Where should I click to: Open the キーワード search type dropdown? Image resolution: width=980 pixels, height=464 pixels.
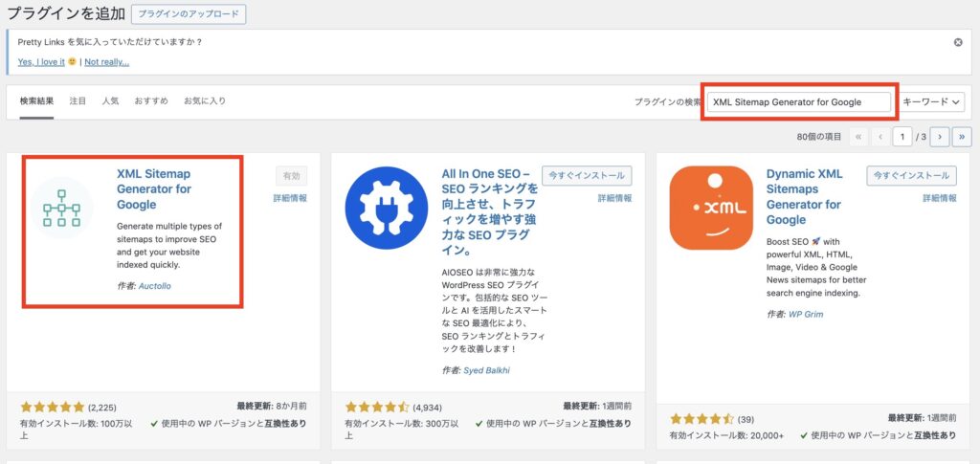coord(931,101)
